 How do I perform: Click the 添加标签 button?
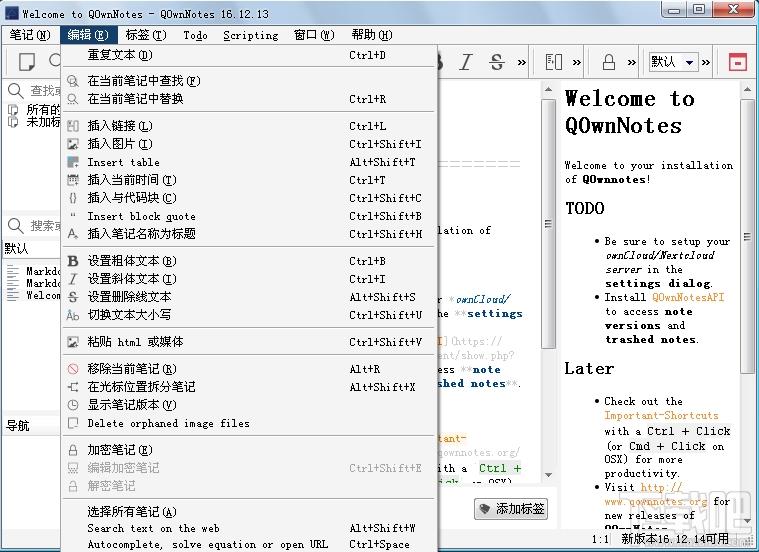pos(511,508)
